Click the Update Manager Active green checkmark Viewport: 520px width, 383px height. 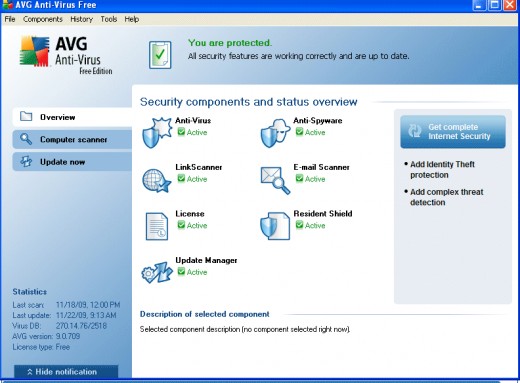point(181,272)
